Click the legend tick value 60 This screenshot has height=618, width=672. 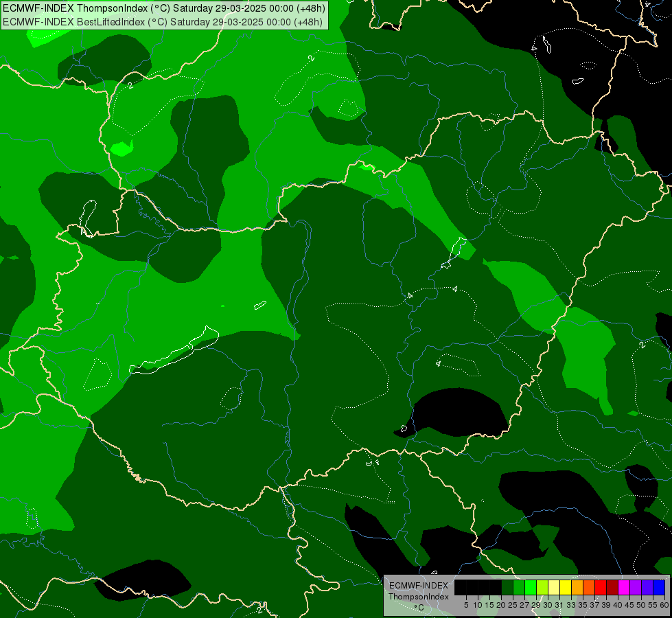pos(664,605)
